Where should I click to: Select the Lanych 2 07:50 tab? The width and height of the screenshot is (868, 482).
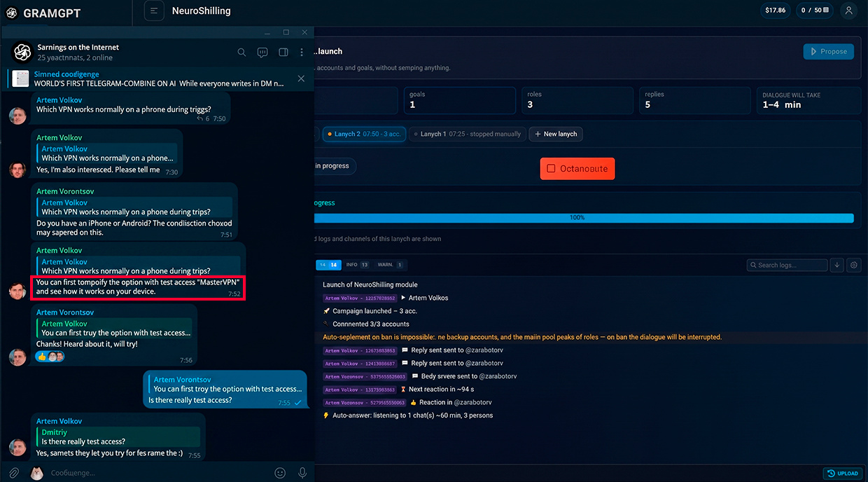(364, 134)
